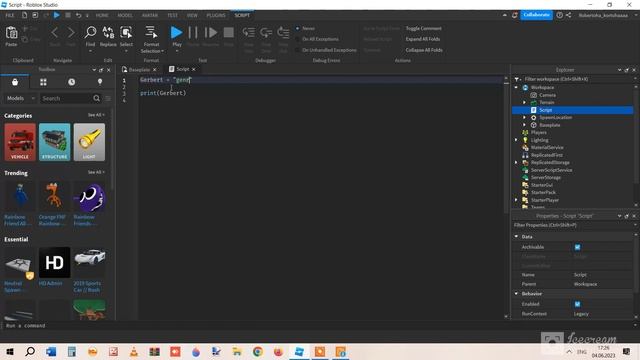Click the share icon near Collaborate
Screen dimensions: 640x360
tap(569, 15)
